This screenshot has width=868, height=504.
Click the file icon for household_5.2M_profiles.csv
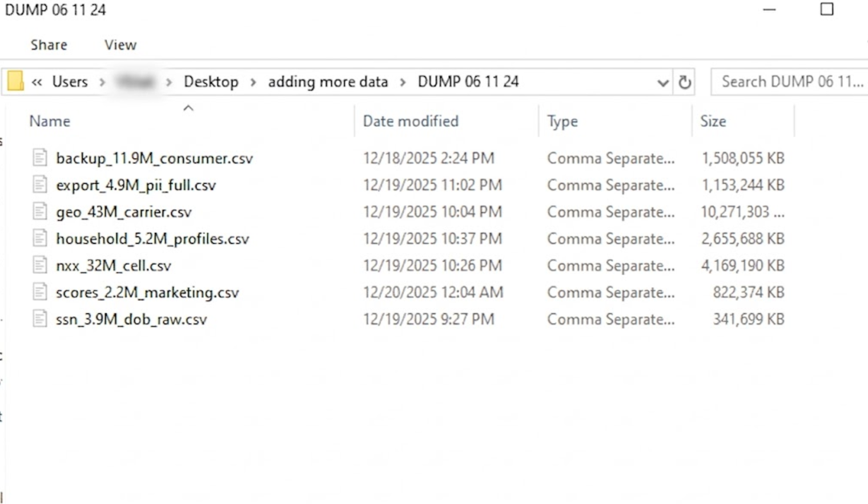pos(40,238)
